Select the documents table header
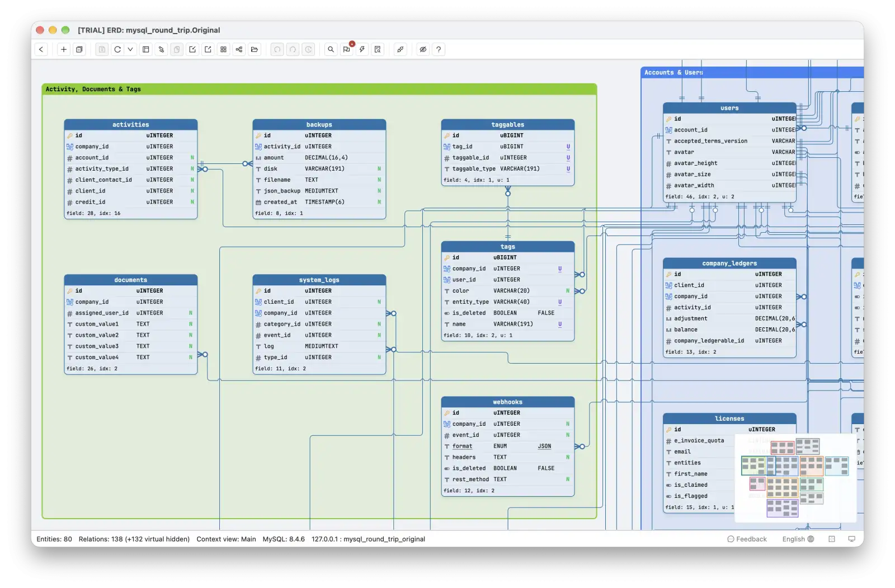The image size is (895, 588). click(131, 280)
